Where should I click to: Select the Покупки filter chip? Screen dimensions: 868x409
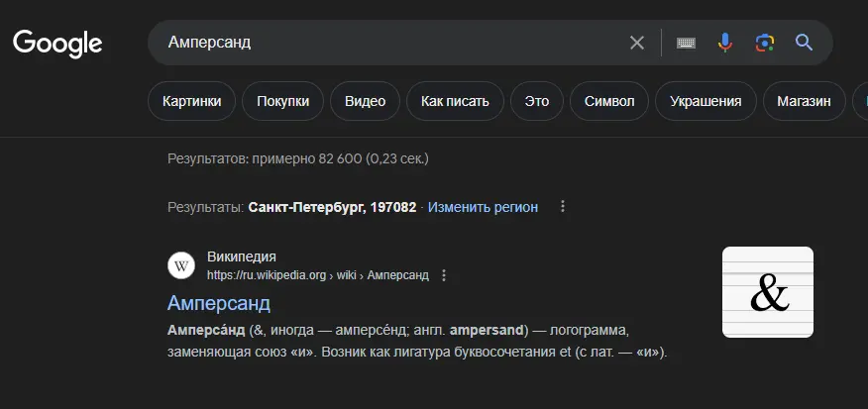[x=282, y=101]
